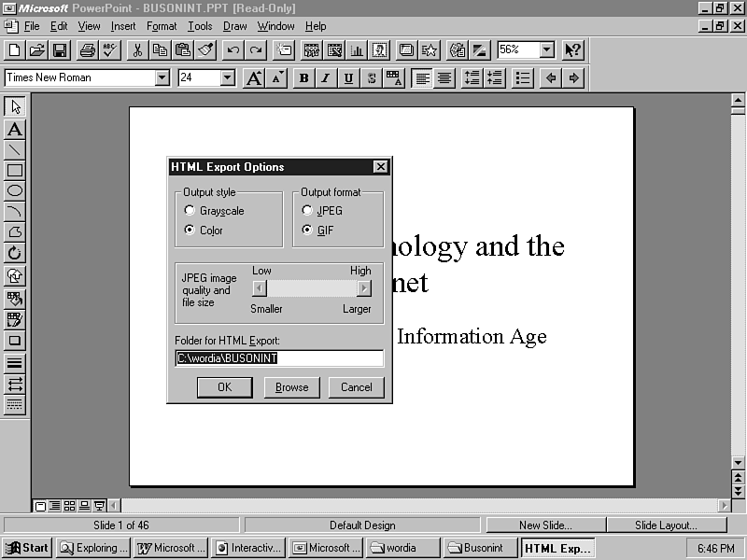
Task: Select the Ellipse drawing tool
Action: click(x=15, y=191)
